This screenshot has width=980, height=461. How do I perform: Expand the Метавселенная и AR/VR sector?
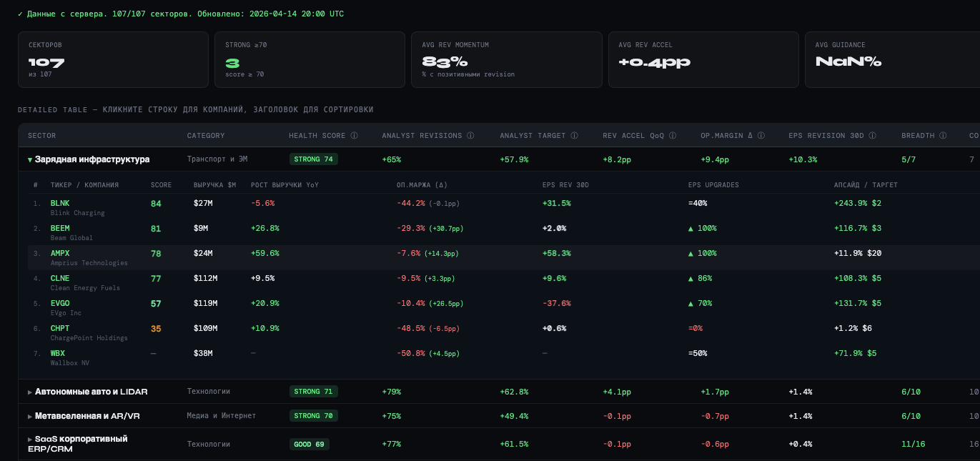[30, 416]
